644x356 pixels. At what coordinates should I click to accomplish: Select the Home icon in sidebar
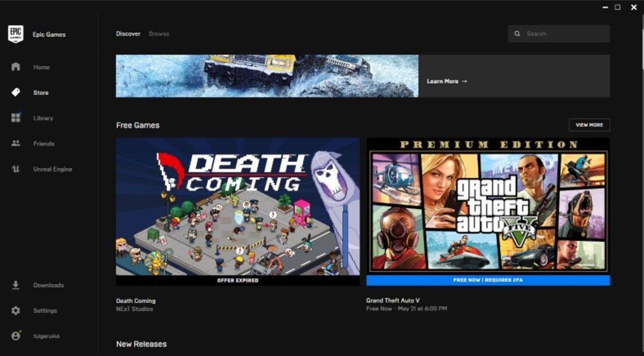tap(16, 67)
